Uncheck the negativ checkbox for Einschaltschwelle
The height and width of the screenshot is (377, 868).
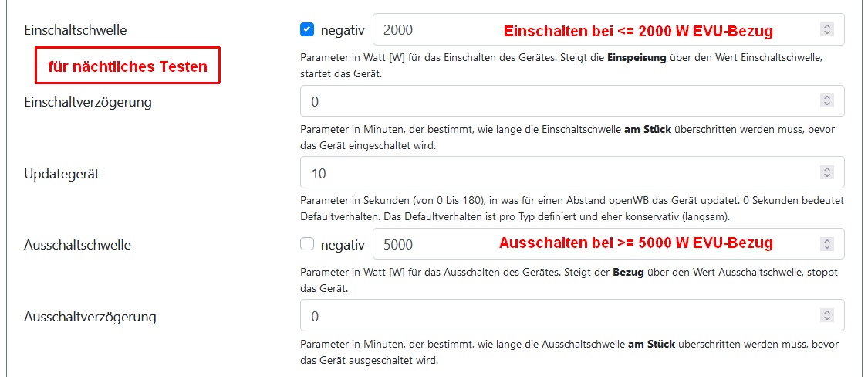pos(307,30)
